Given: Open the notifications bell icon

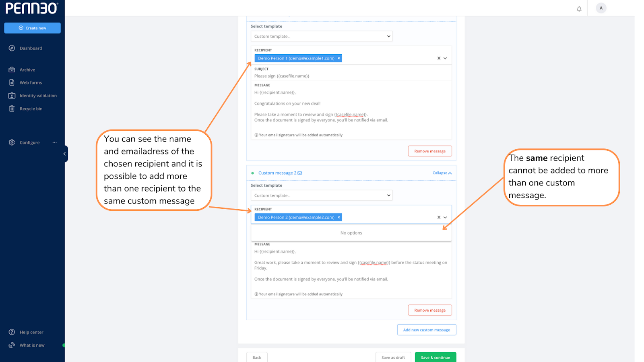Looking at the screenshot, I should [x=579, y=8].
